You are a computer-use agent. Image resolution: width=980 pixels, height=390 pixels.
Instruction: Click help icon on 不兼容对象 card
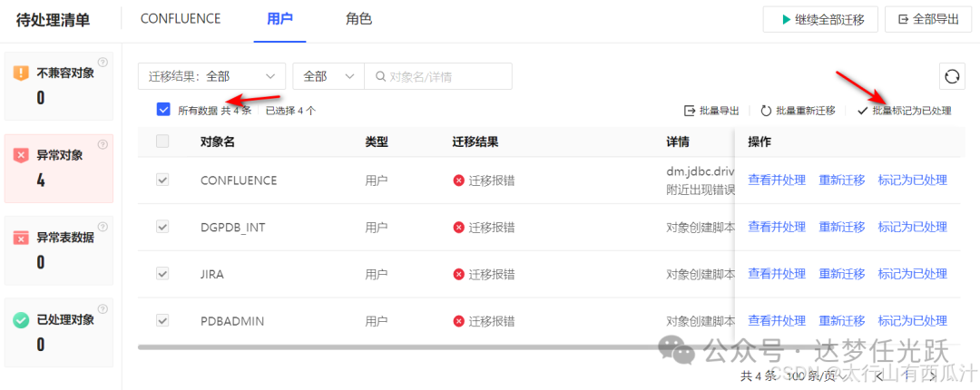point(103,62)
